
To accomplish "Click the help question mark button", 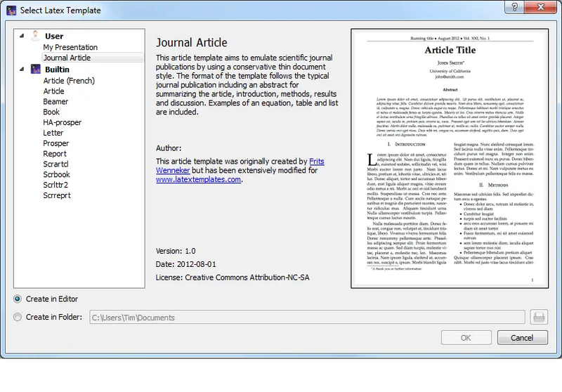I will [x=514, y=7].
